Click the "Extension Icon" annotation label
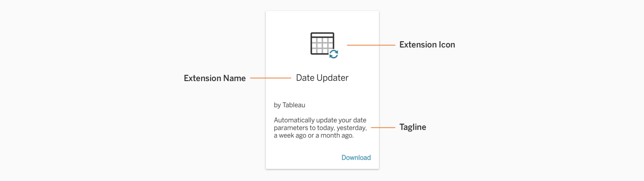The image size is (644, 181). (427, 45)
